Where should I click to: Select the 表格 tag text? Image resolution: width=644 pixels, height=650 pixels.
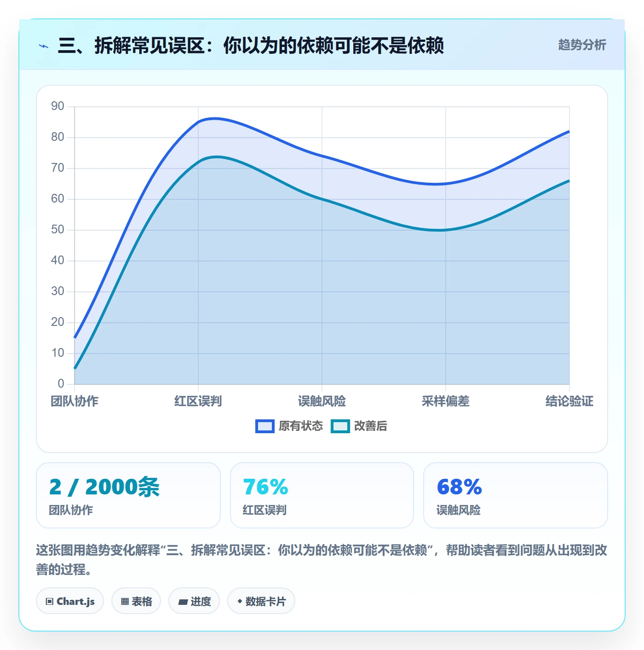coord(142,601)
